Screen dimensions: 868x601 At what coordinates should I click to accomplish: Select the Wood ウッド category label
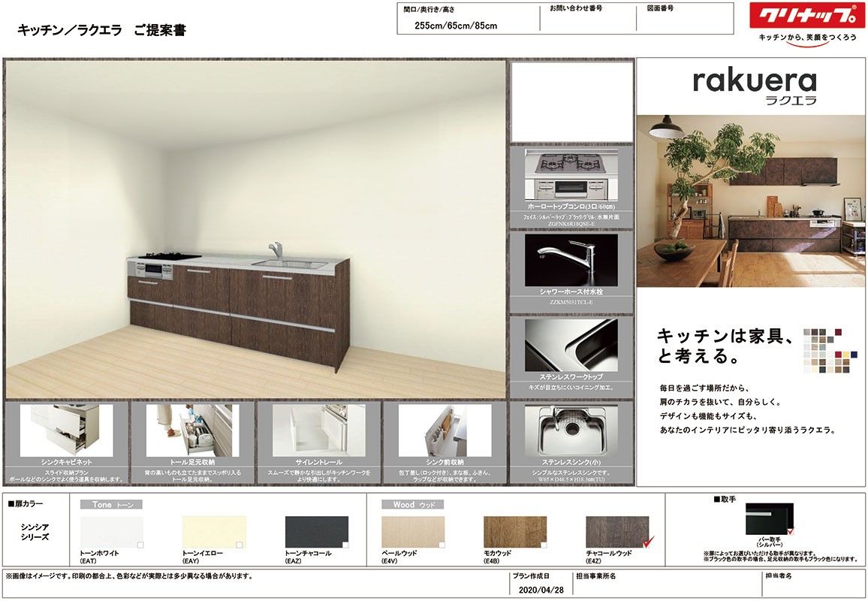[x=413, y=505]
